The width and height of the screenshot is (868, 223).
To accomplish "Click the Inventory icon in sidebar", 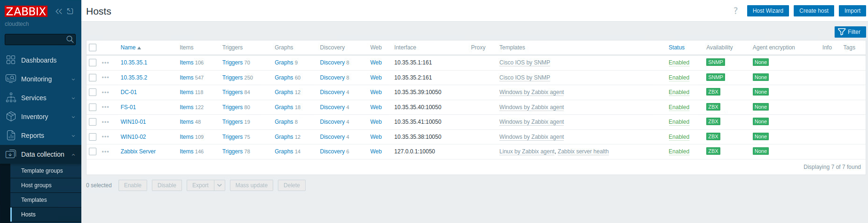I will pyautogui.click(x=11, y=116).
